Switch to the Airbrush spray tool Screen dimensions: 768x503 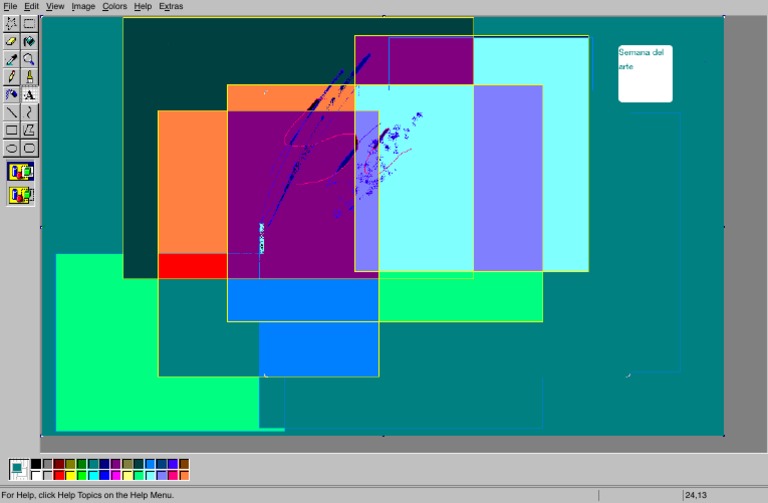pyautogui.click(x=12, y=95)
